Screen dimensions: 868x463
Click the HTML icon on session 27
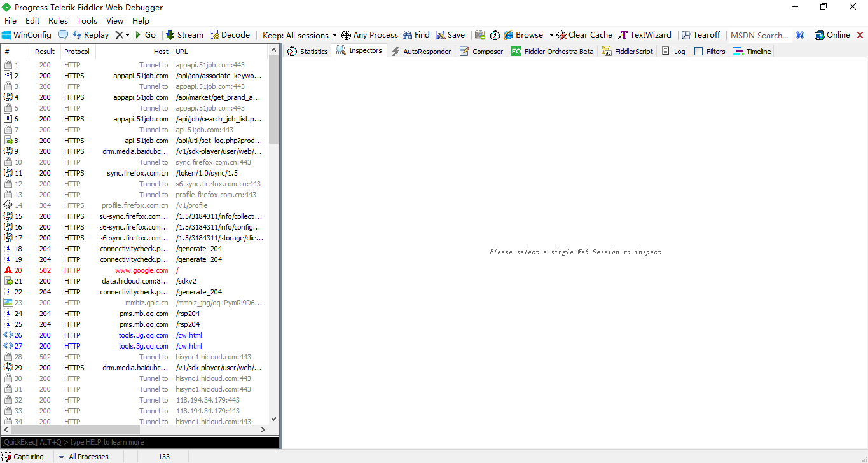pos(8,346)
